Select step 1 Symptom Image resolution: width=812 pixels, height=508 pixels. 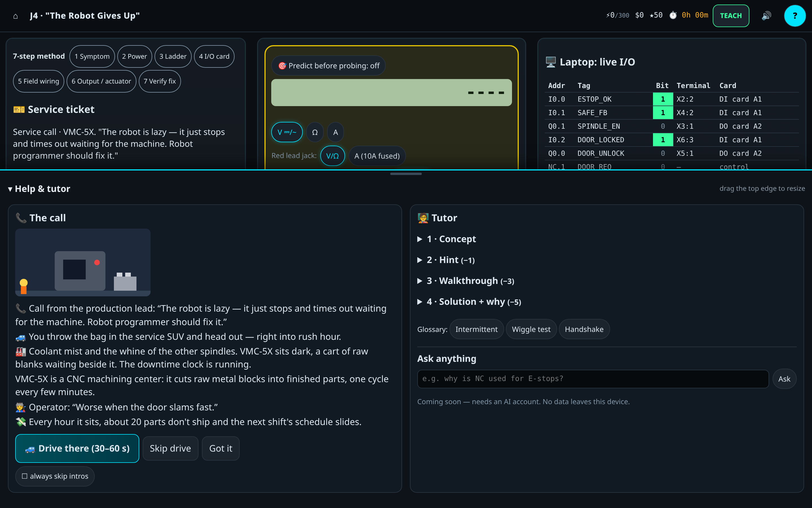click(92, 56)
